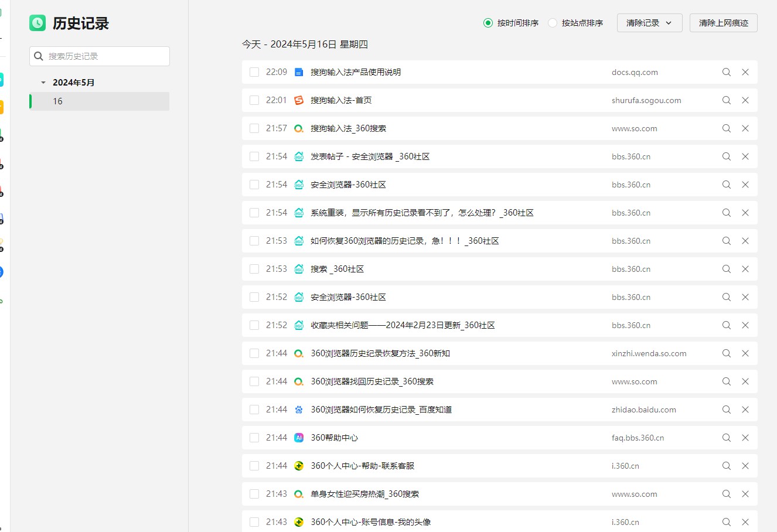
Task: Check the box for 收藏夹相关问题 entry
Action: (x=254, y=325)
